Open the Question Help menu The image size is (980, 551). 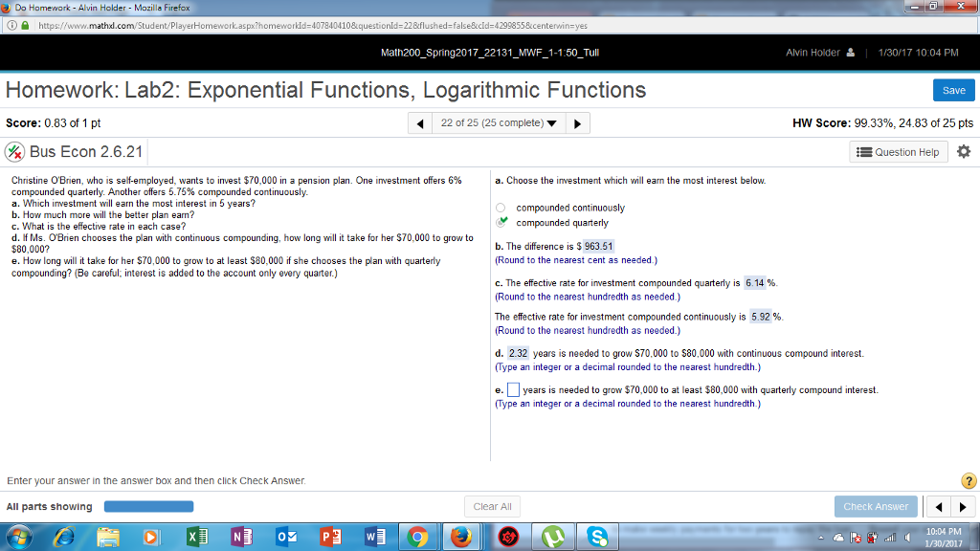point(898,152)
